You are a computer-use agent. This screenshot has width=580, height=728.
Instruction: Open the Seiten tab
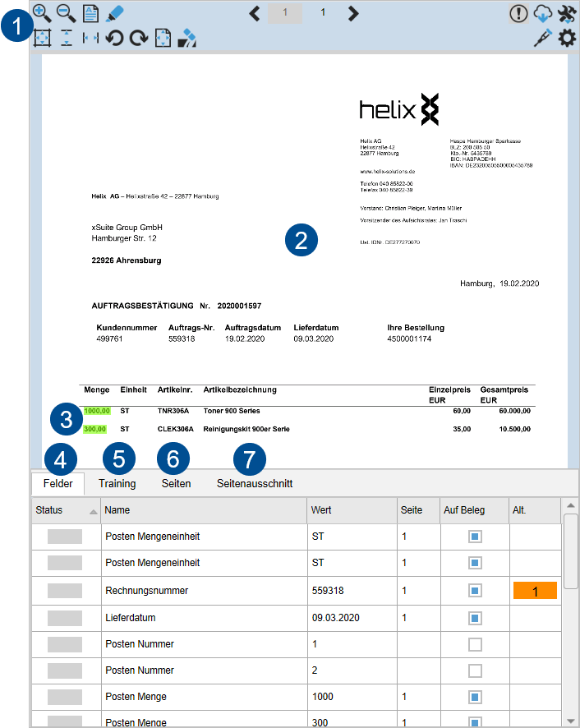[x=176, y=483]
